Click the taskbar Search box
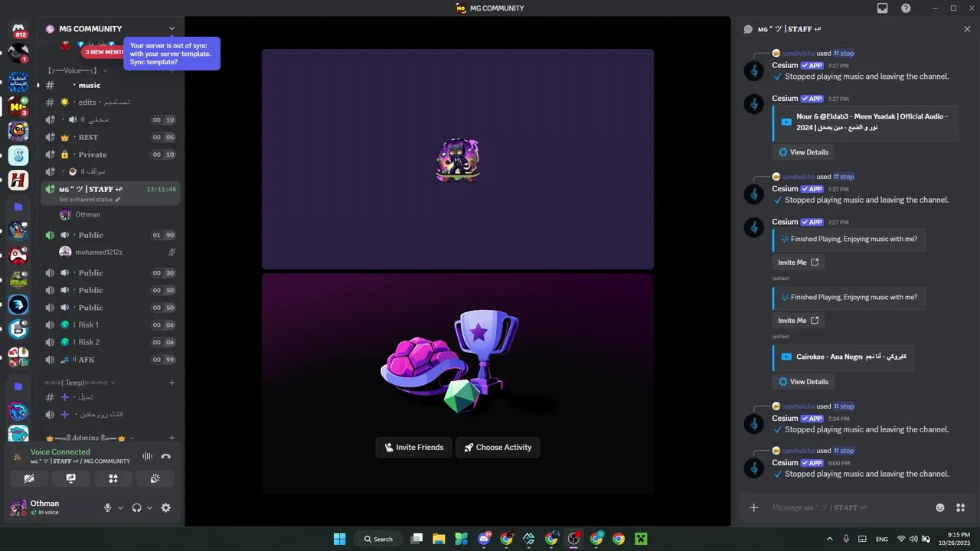This screenshot has height=551, width=980. [x=378, y=539]
